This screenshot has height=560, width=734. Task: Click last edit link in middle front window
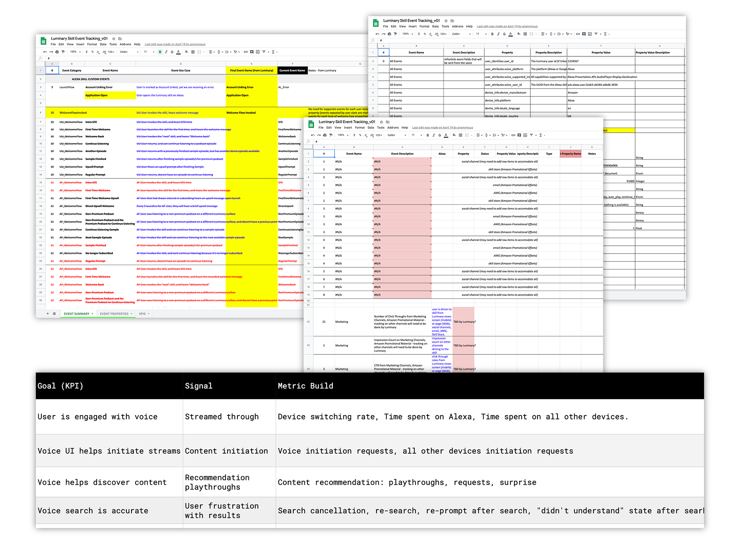[443, 128]
